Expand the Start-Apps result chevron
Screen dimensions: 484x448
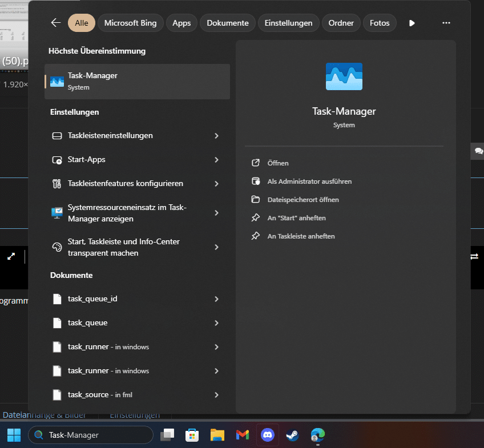pyautogui.click(x=217, y=160)
